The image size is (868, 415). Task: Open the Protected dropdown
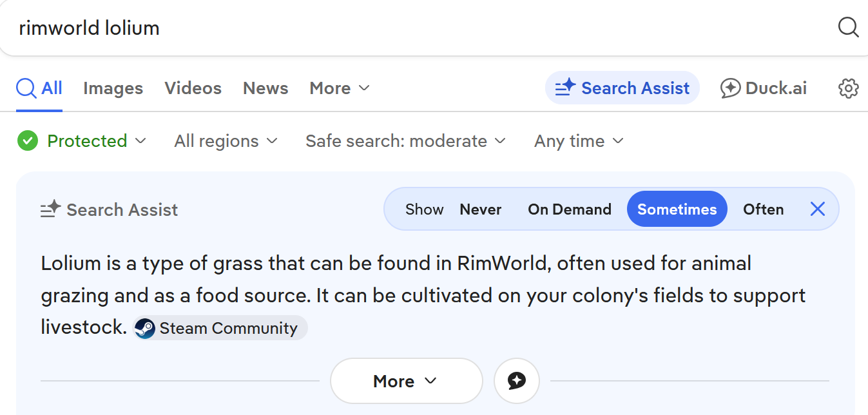(82, 140)
